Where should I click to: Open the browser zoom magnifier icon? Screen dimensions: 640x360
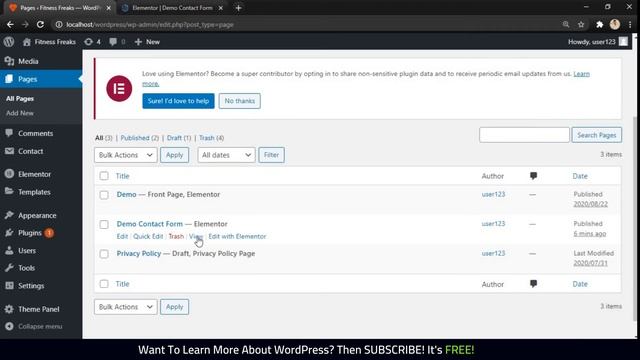pos(566,24)
